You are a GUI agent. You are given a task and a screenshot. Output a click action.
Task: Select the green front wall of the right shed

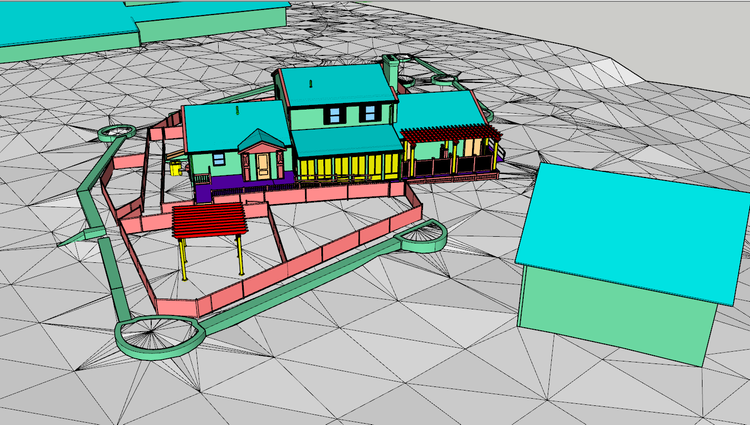(x=616, y=315)
